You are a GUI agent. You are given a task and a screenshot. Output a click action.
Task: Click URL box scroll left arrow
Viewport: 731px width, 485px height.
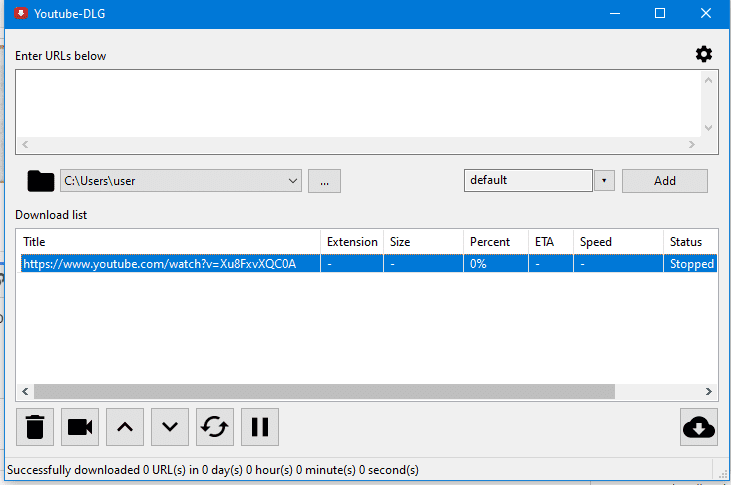pos(25,145)
